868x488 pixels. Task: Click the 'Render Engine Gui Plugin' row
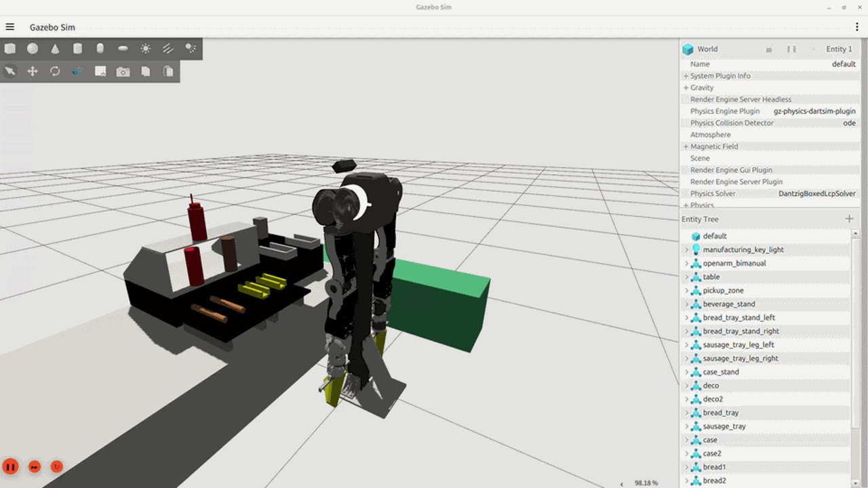point(770,170)
